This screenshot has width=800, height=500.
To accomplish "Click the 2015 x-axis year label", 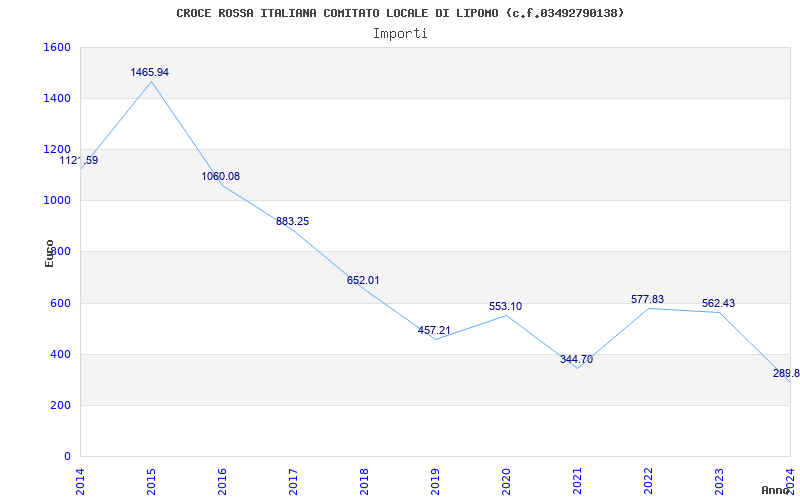I will (151, 481).
